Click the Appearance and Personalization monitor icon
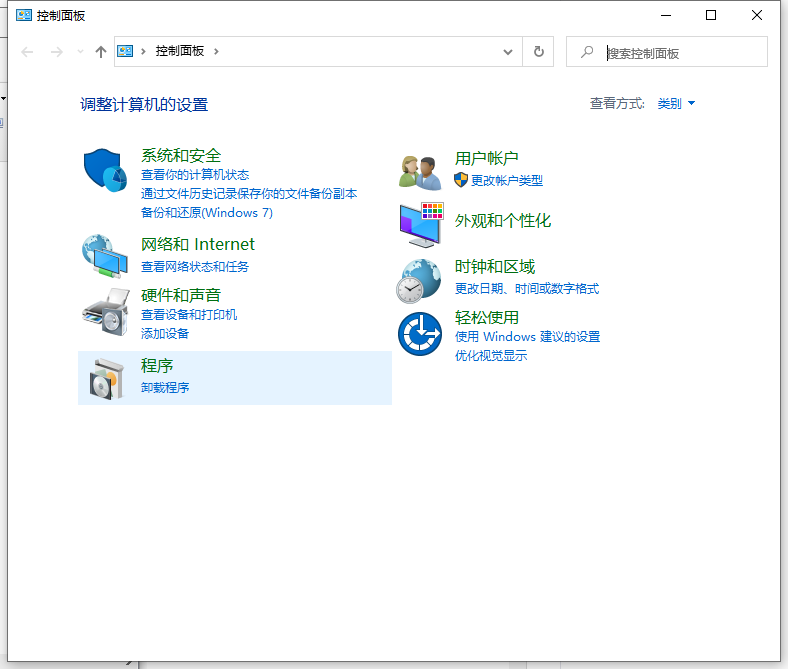This screenshot has height=669, width=788. (420, 224)
